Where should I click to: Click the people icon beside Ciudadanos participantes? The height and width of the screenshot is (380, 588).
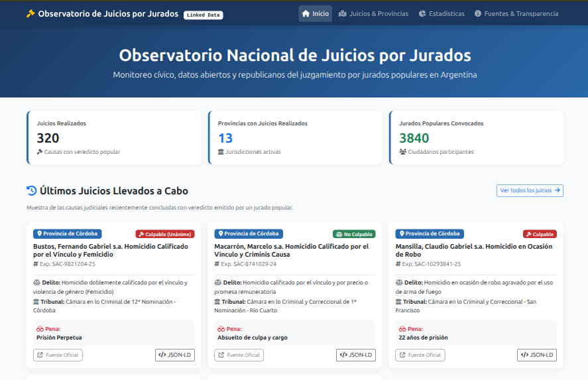pyautogui.click(x=403, y=152)
